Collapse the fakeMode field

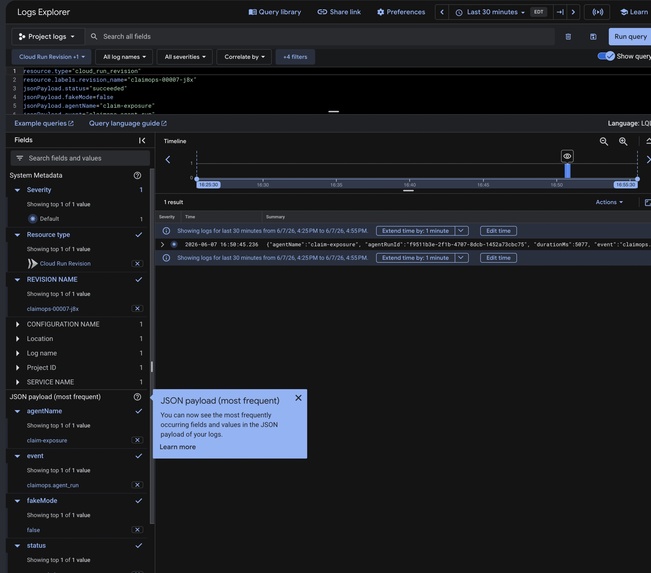(x=17, y=501)
